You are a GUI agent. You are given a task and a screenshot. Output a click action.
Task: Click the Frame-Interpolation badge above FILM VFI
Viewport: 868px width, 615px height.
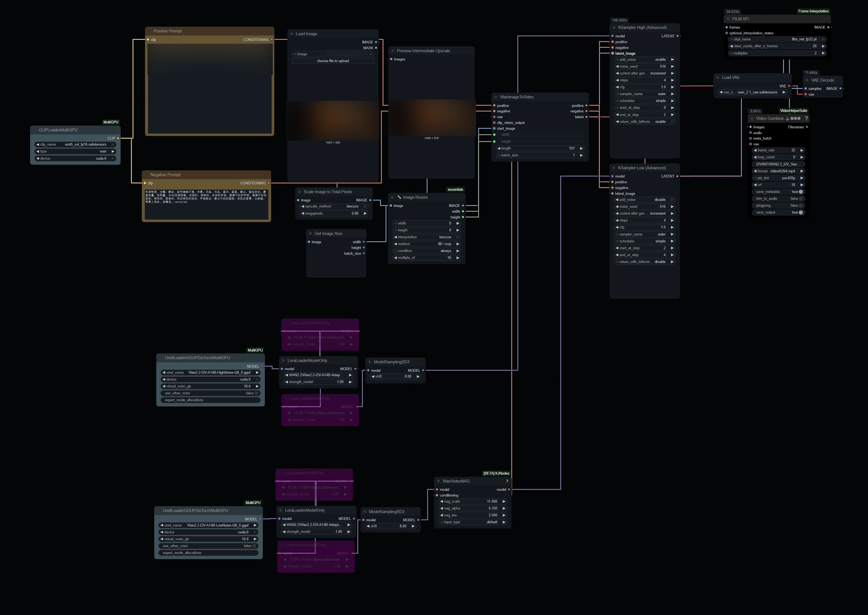pos(814,11)
